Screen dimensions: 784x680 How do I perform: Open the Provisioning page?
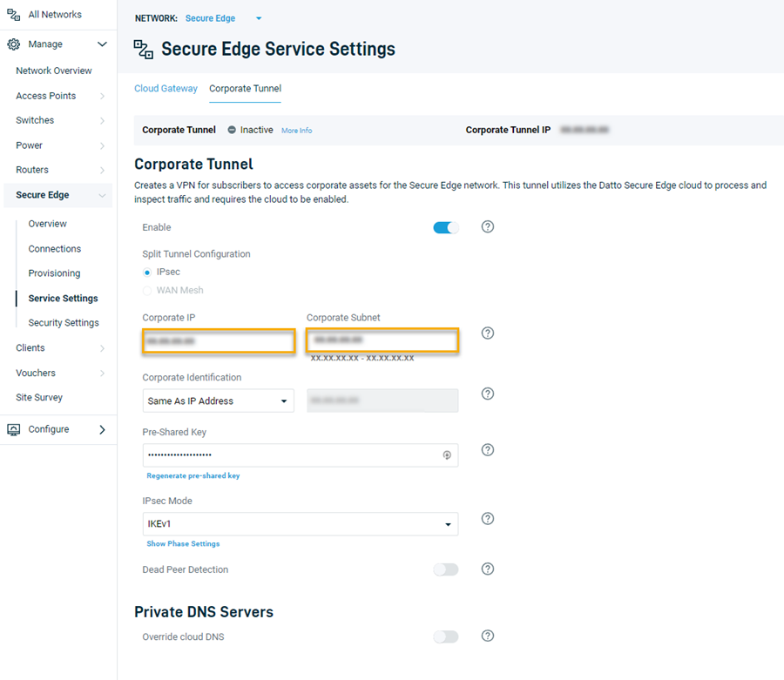coord(55,273)
